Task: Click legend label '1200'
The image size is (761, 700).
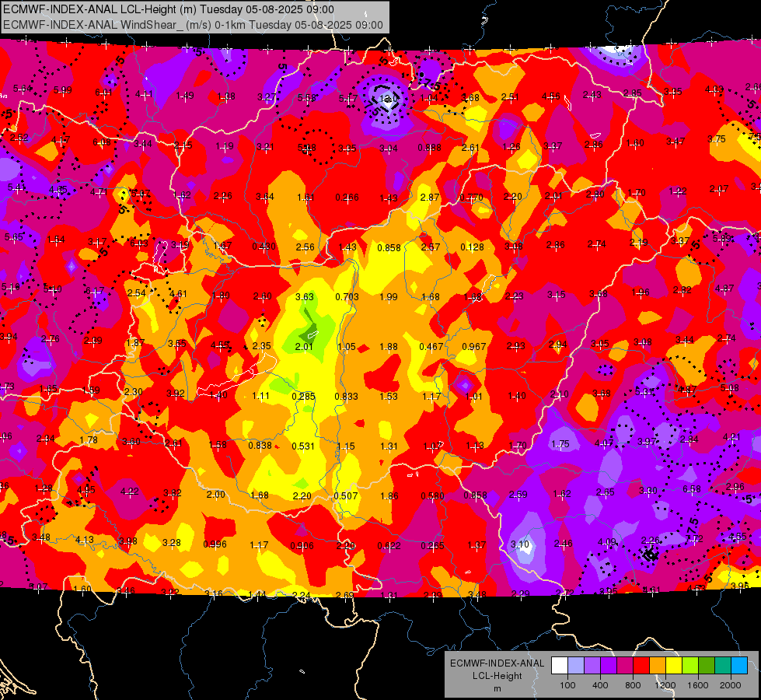Action: [665, 685]
